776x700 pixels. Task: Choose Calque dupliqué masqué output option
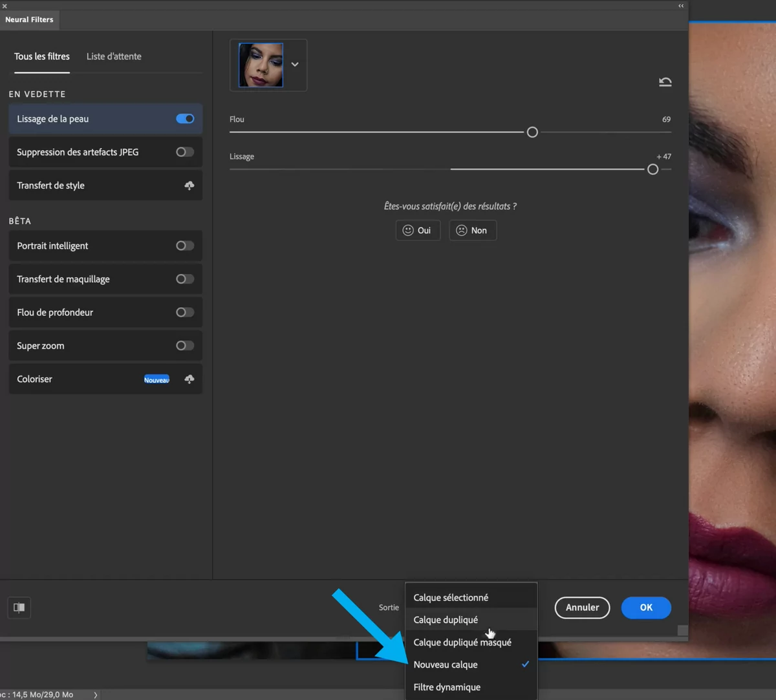(471, 642)
